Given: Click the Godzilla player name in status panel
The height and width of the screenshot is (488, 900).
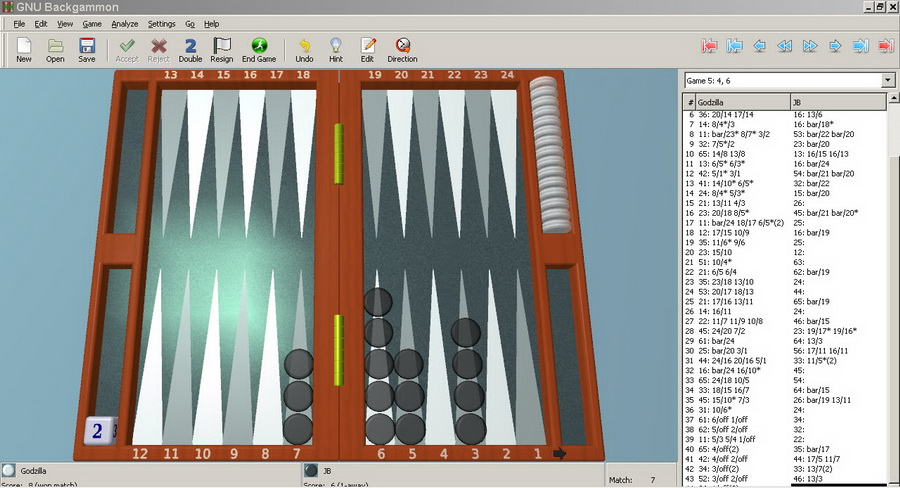Looking at the screenshot, I should tap(33, 471).
